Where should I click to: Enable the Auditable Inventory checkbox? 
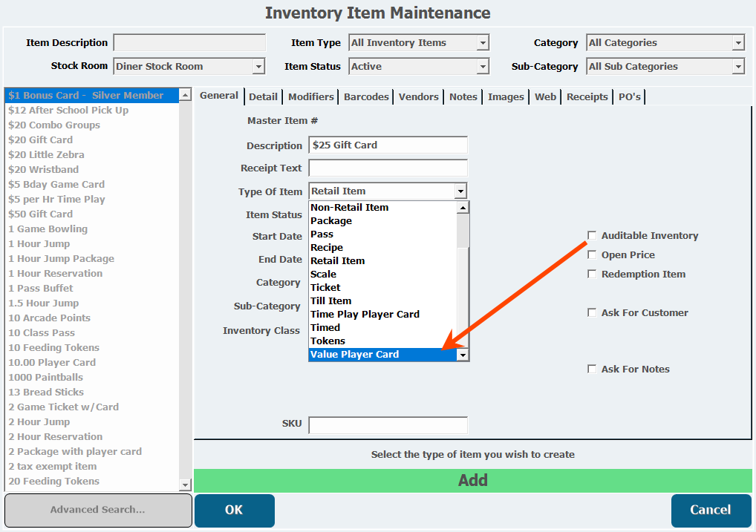pyautogui.click(x=592, y=236)
